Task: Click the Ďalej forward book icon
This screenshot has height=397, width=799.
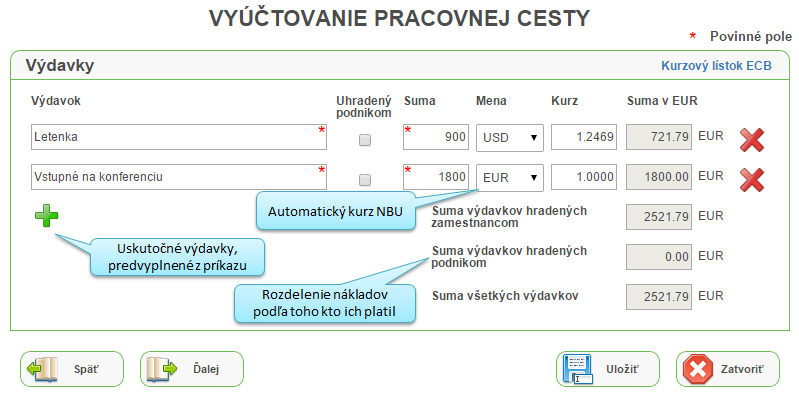Action: pyautogui.click(x=162, y=369)
